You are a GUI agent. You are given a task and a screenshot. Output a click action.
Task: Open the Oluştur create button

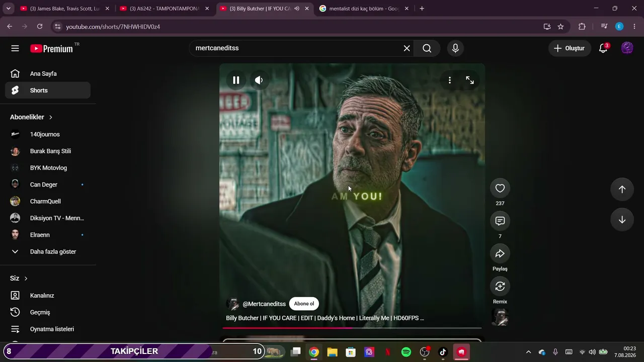pos(570,48)
